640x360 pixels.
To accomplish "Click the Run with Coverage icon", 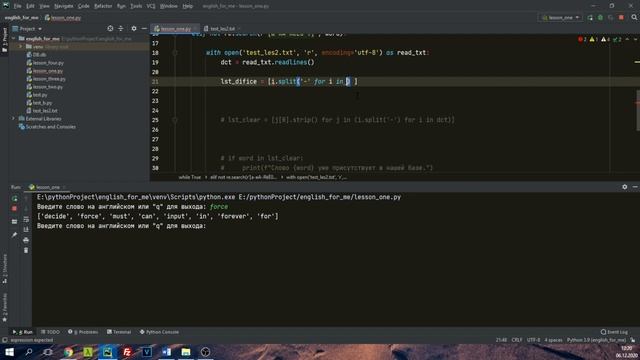I will coord(611,18).
